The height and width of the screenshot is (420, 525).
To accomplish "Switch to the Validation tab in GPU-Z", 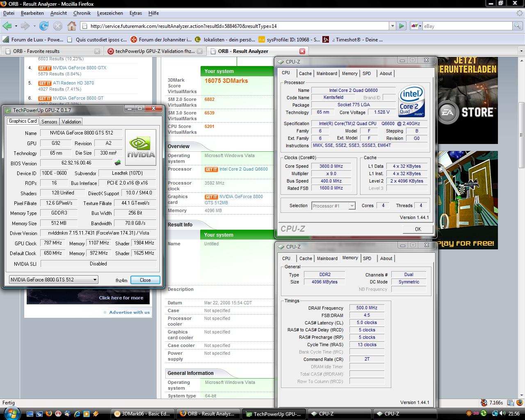I will click(71, 121).
